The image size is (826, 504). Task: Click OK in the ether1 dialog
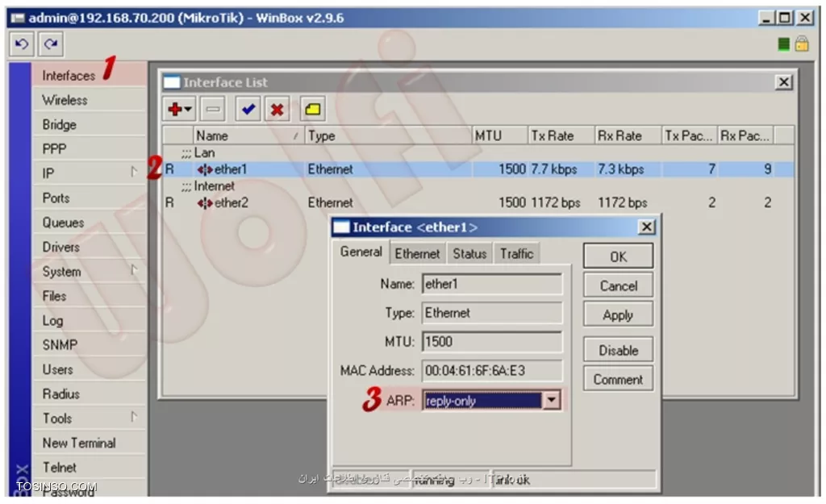click(618, 256)
